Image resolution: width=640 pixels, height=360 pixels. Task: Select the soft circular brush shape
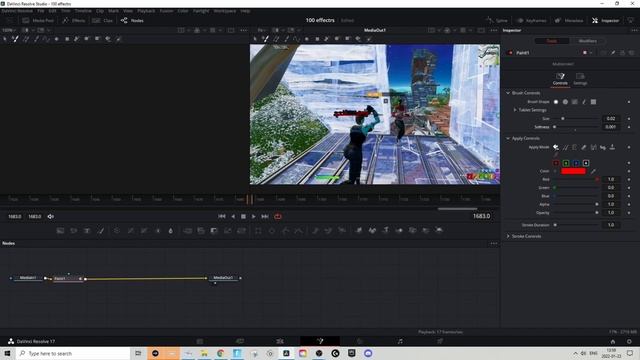[556, 102]
